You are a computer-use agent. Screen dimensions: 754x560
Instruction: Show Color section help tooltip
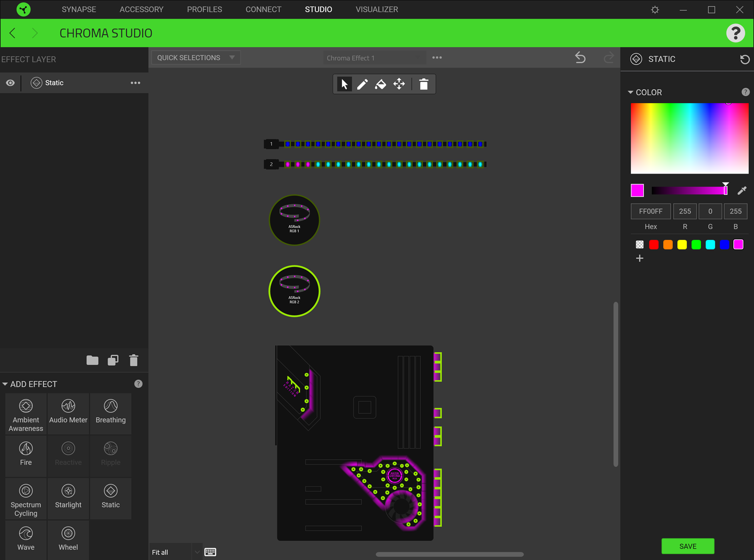[x=746, y=92]
